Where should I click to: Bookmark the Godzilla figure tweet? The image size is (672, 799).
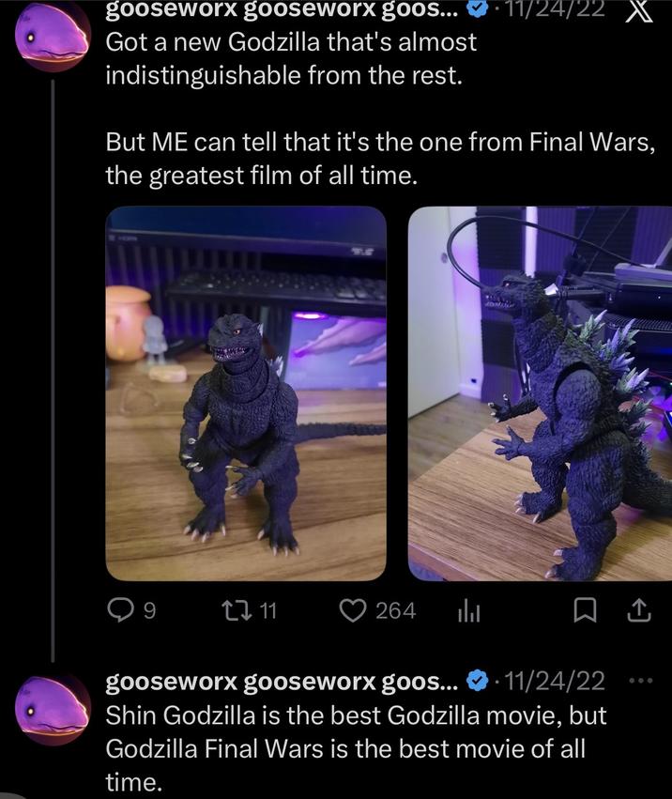point(585,610)
